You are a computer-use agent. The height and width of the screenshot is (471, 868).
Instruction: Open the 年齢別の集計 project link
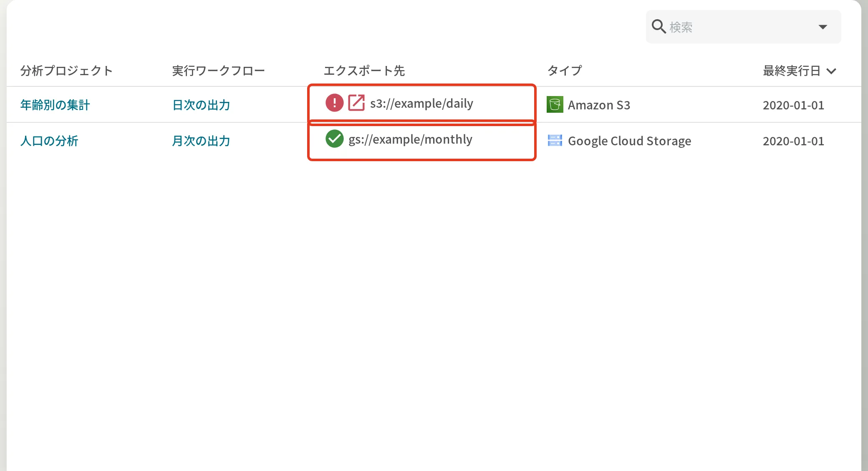point(55,105)
